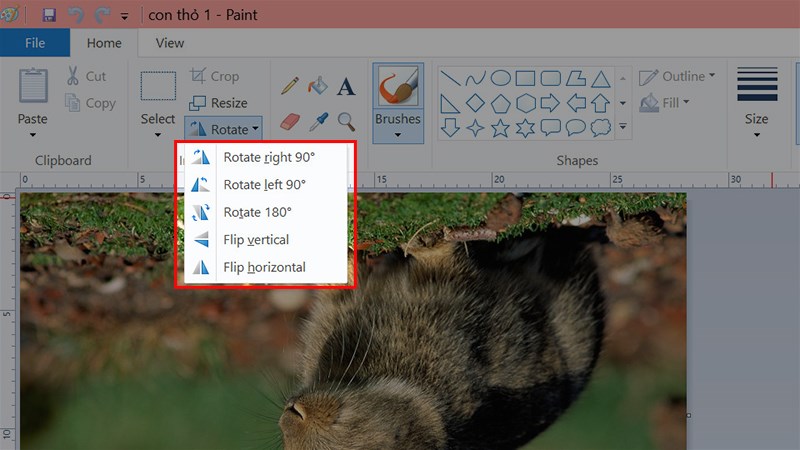Choose Flip horizontal
The width and height of the screenshot is (800, 450).
tap(265, 267)
